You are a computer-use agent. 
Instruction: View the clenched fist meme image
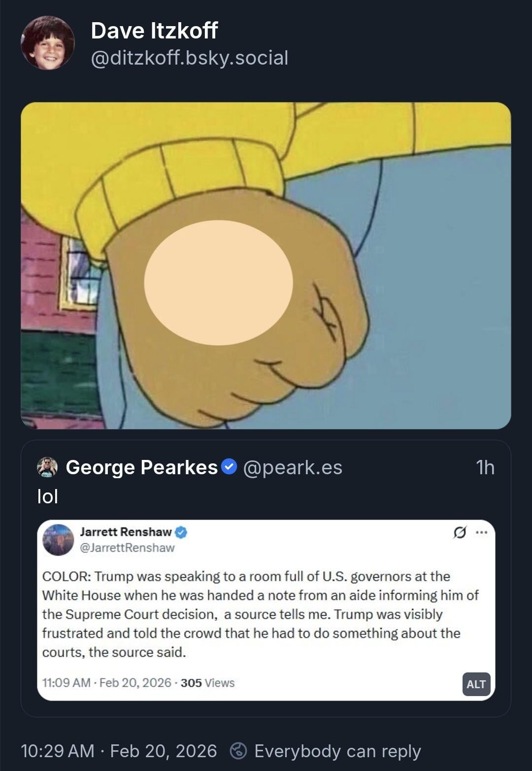[x=266, y=266]
